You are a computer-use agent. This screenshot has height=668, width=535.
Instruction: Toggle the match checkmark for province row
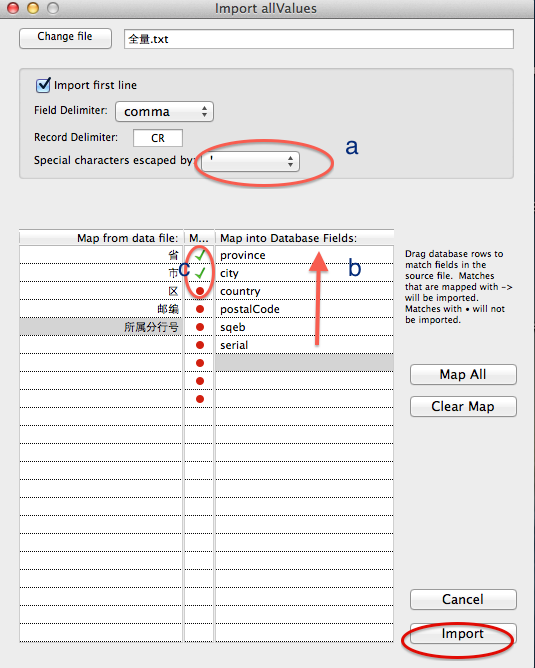tap(200, 255)
